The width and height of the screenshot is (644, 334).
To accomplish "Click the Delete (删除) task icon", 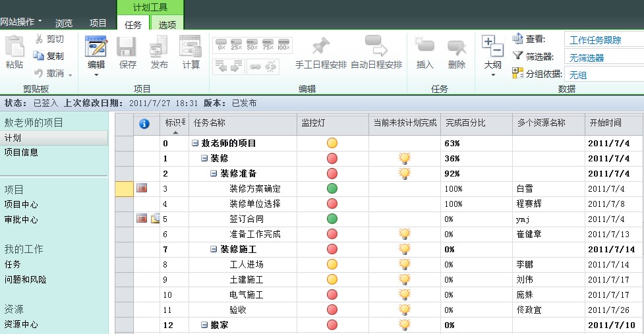I will click(x=457, y=47).
